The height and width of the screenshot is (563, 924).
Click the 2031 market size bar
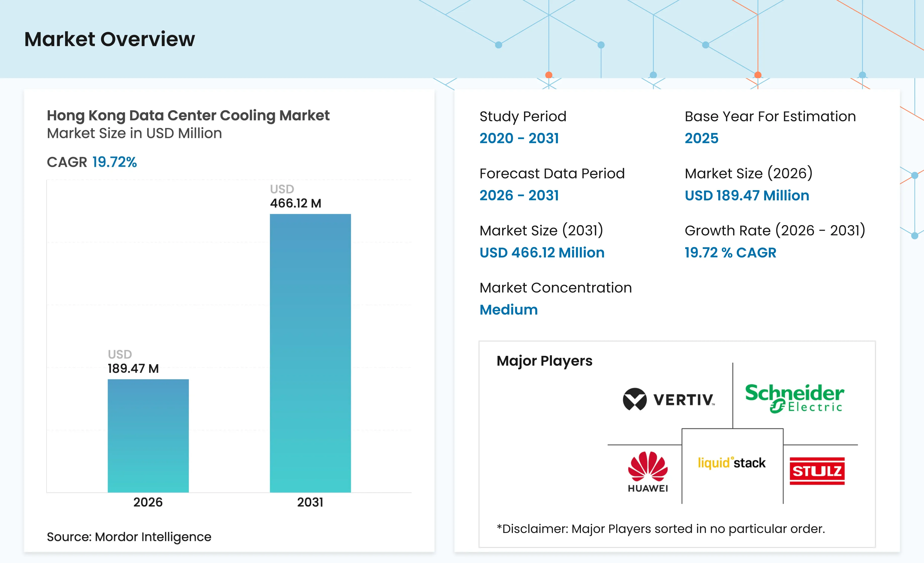[x=311, y=353]
